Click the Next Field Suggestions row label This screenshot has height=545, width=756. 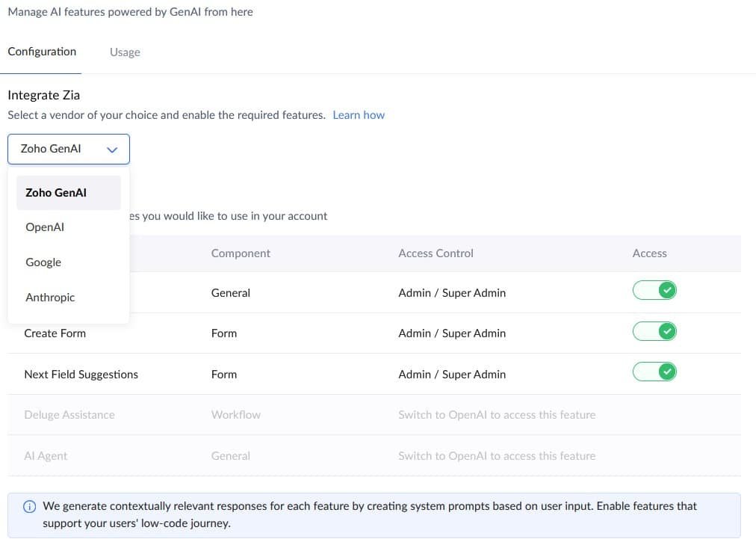(x=81, y=375)
